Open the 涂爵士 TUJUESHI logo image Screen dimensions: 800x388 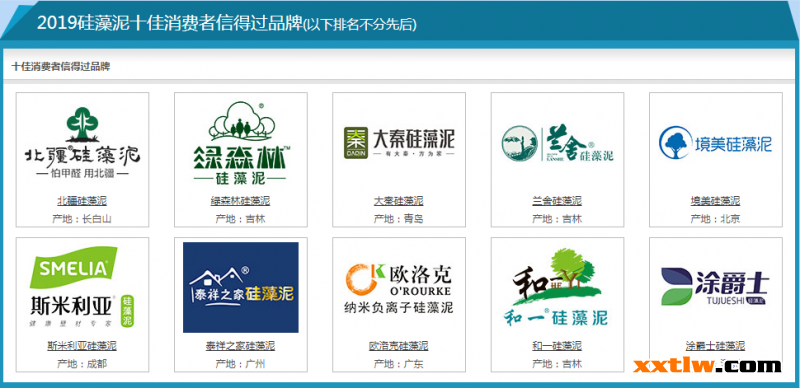click(x=715, y=287)
